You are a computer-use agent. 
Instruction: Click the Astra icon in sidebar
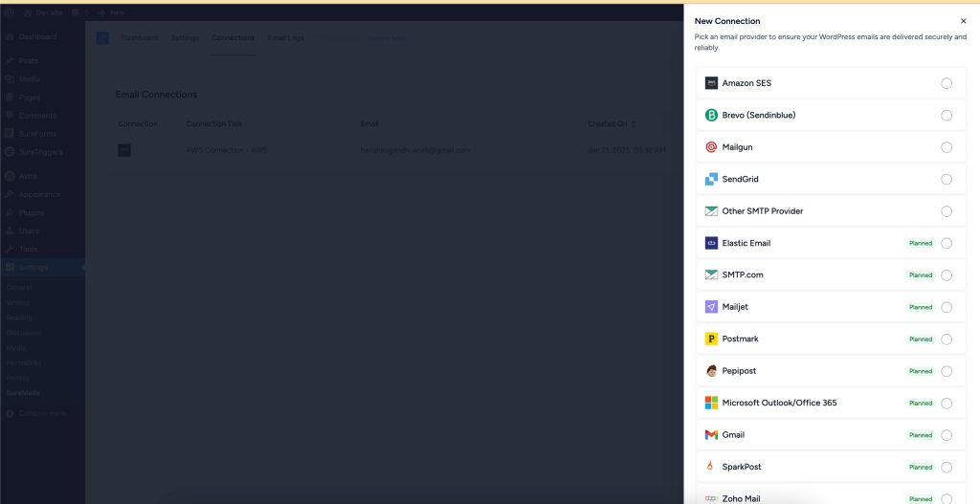pos(10,176)
